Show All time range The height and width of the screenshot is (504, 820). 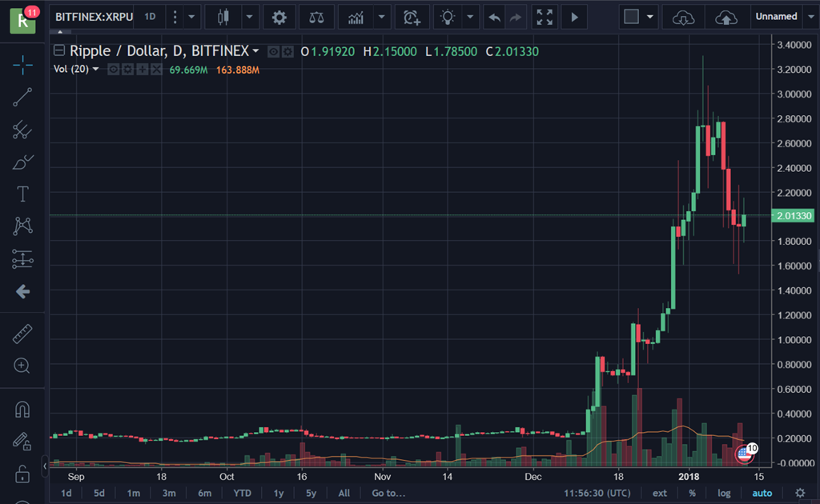344,493
